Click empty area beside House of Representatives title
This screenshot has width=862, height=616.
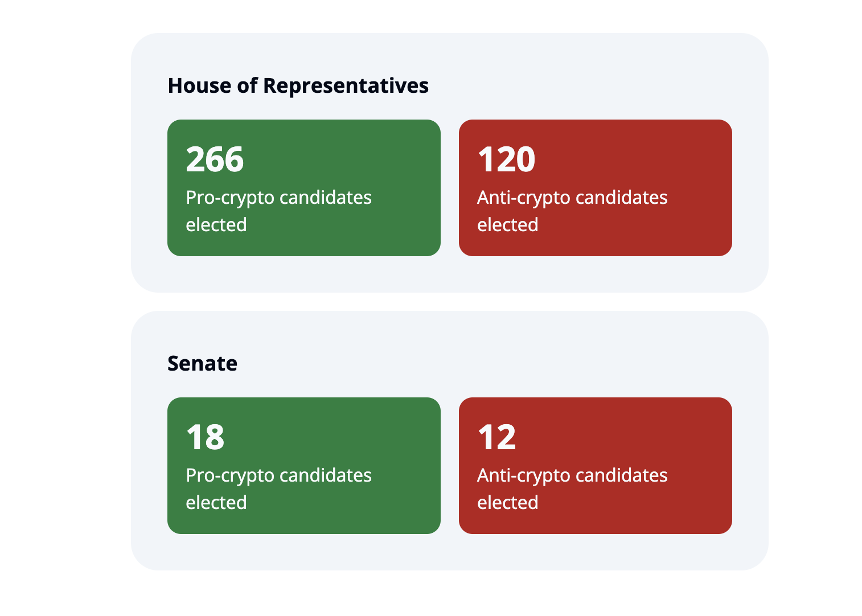[x=581, y=86]
